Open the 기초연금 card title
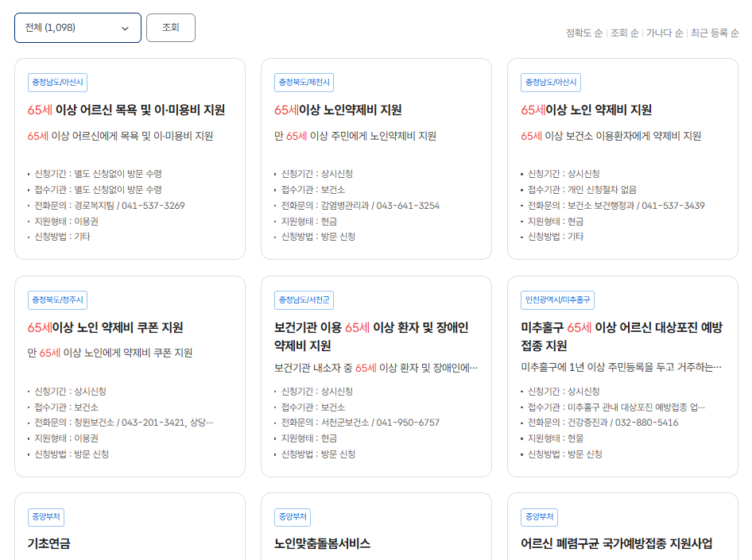752x560 pixels. [x=49, y=543]
